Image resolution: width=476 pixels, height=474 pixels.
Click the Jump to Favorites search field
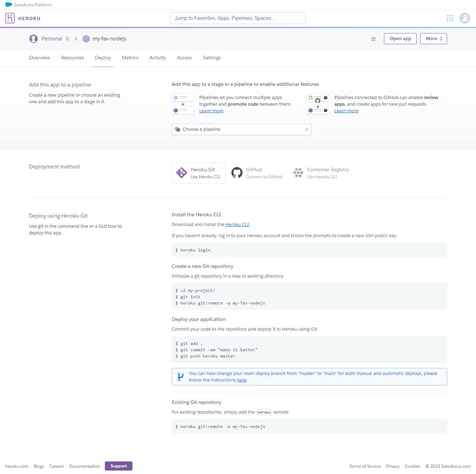[238, 18]
